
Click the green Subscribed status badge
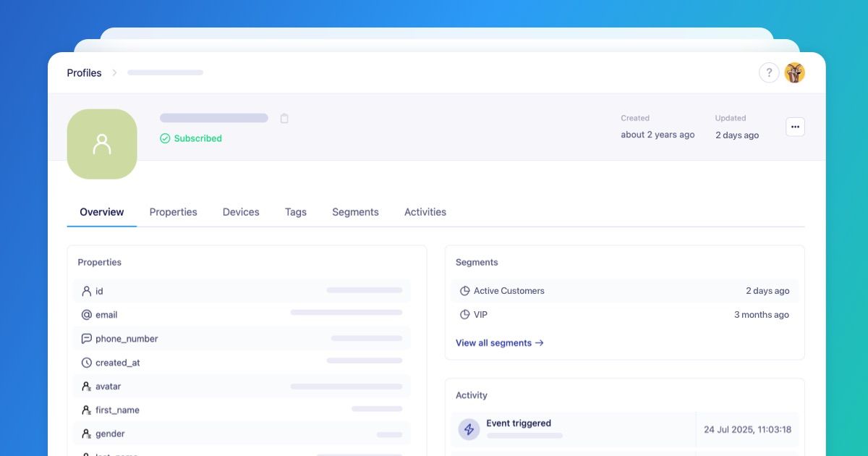191,138
